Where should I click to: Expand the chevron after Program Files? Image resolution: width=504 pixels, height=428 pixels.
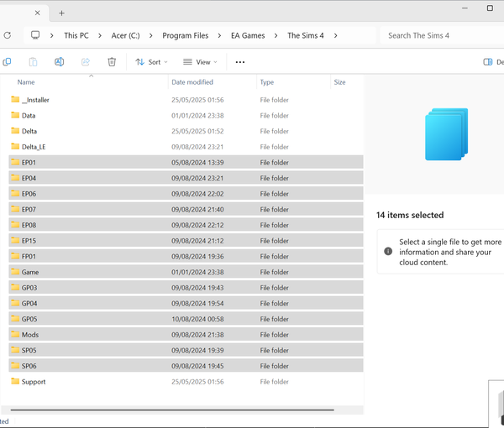click(219, 35)
